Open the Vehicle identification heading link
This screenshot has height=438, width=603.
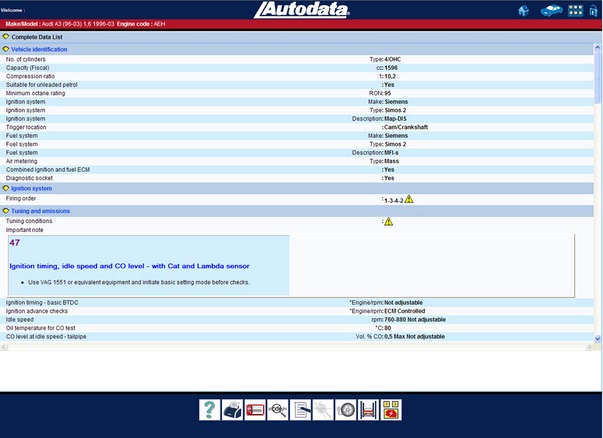click(x=39, y=49)
